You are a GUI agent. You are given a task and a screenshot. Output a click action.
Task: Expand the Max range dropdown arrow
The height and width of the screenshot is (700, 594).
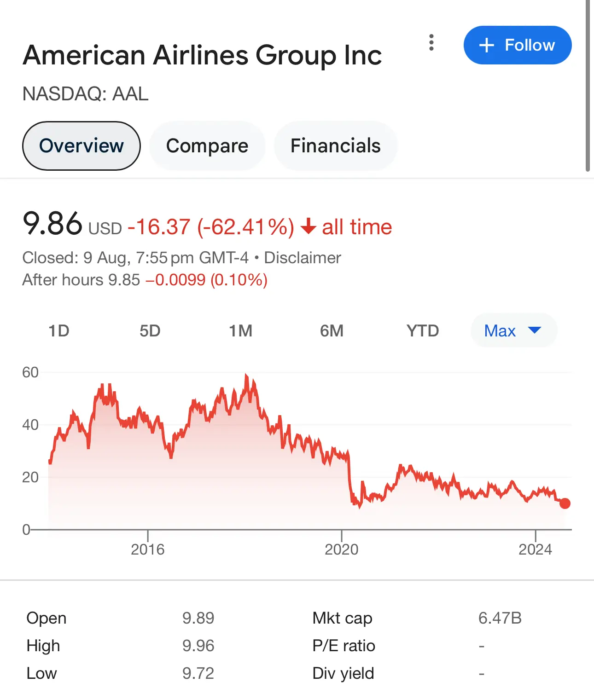534,330
